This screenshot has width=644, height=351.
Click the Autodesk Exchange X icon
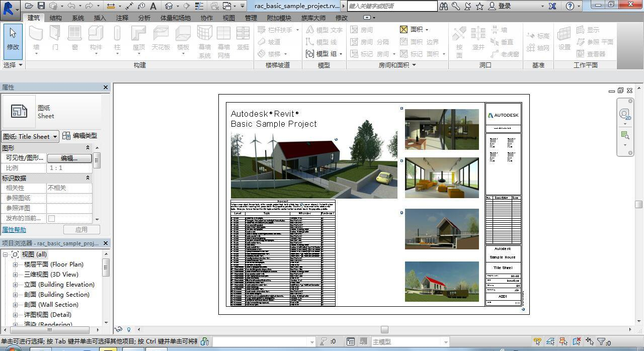point(552,6)
